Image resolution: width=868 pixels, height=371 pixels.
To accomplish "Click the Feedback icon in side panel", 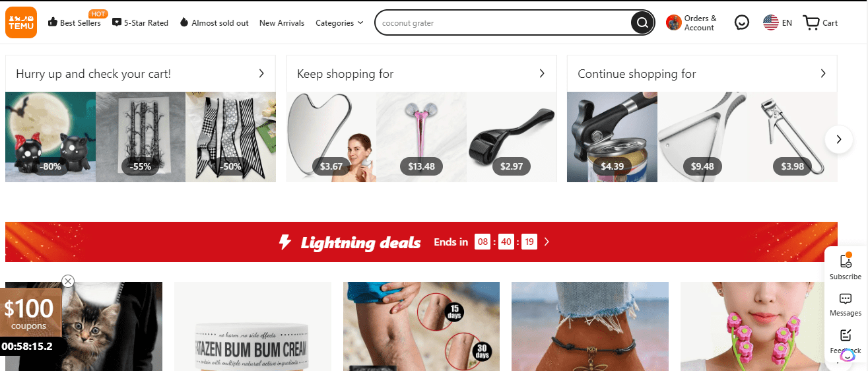I will click(846, 335).
